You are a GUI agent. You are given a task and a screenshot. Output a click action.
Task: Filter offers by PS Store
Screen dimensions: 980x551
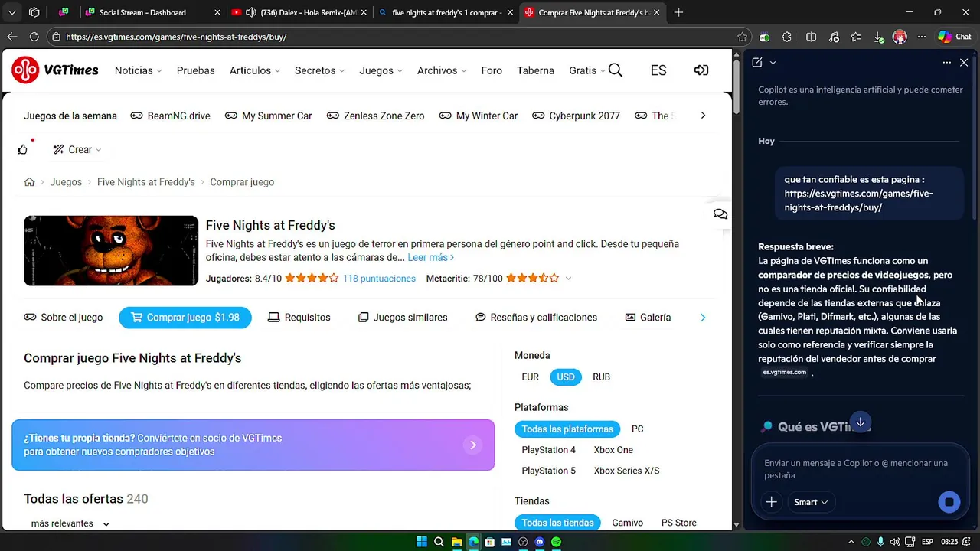coord(679,523)
